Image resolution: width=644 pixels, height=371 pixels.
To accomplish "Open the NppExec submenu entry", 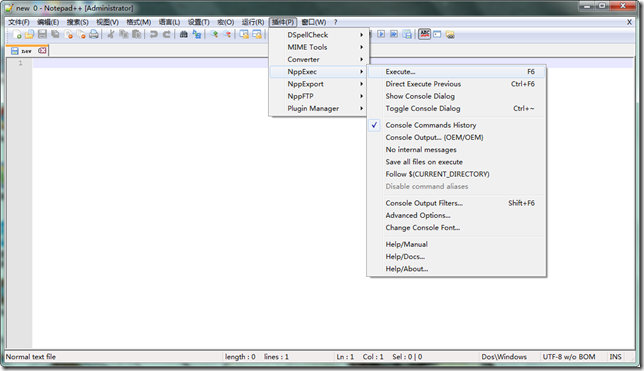I will tap(318, 71).
